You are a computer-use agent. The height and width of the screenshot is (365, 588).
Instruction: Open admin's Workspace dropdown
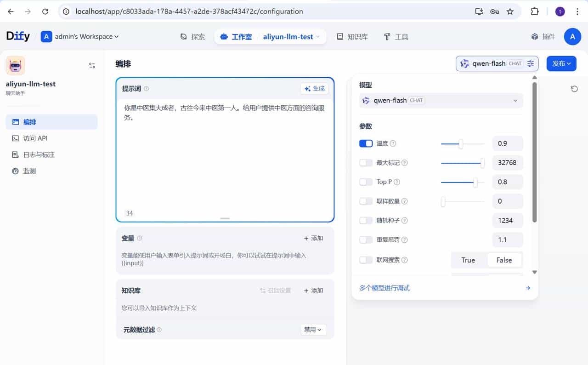80,37
